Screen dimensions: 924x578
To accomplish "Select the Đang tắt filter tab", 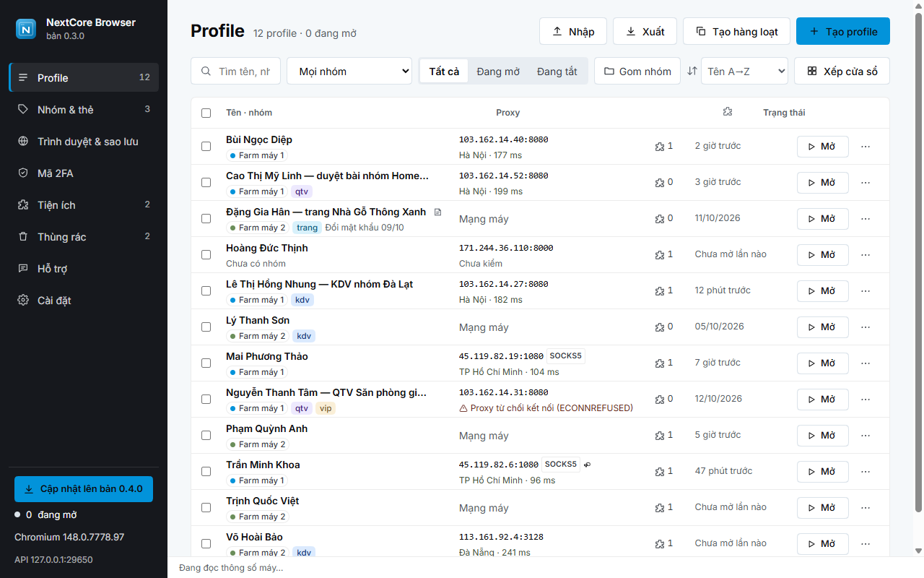I will [557, 71].
